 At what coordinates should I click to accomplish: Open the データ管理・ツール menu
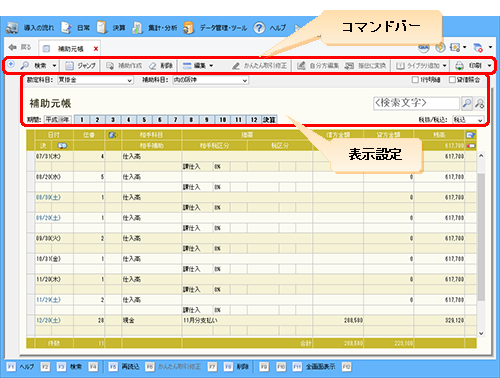215,28
